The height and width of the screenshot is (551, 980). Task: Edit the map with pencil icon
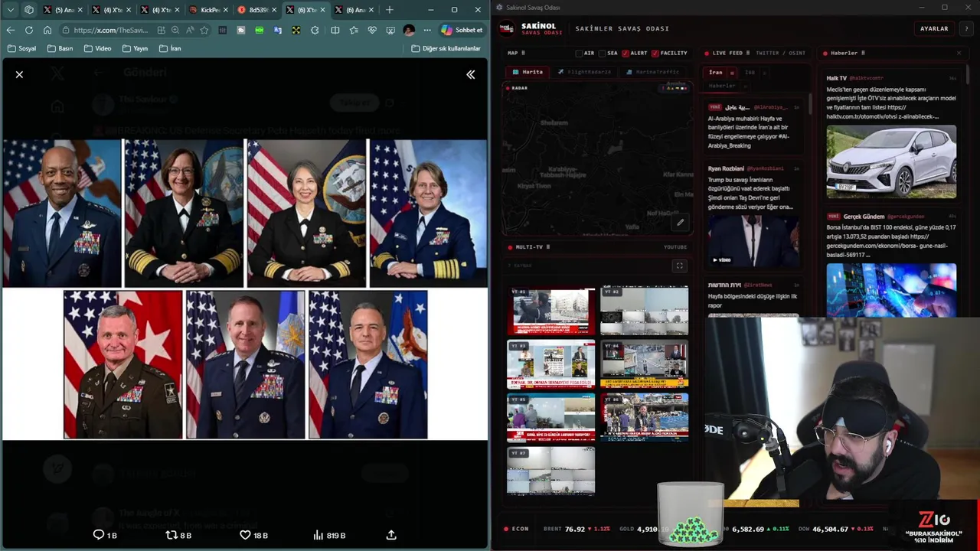(680, 223)
